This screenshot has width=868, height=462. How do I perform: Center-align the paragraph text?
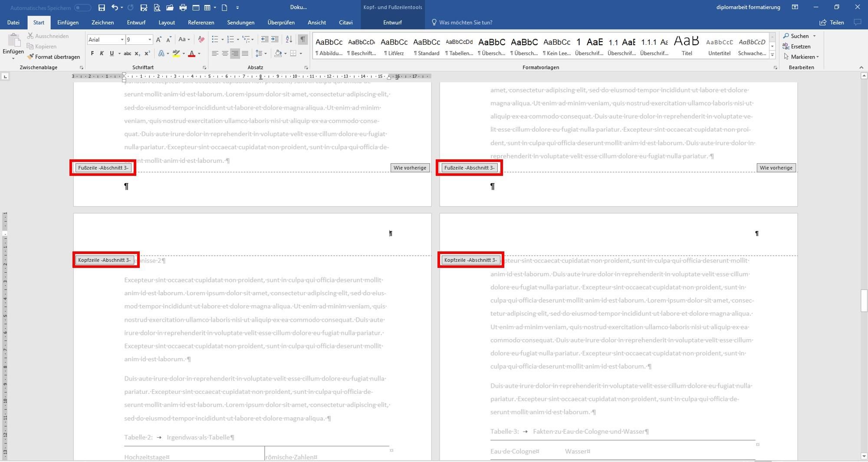[x=225, y=53]
